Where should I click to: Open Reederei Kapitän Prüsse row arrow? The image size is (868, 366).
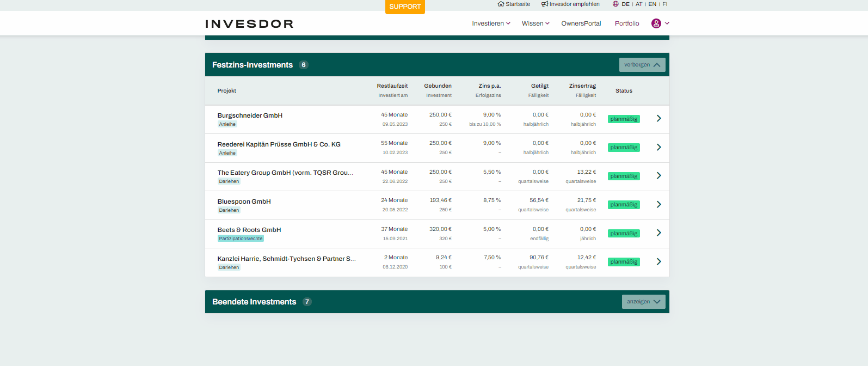point(658,148)
